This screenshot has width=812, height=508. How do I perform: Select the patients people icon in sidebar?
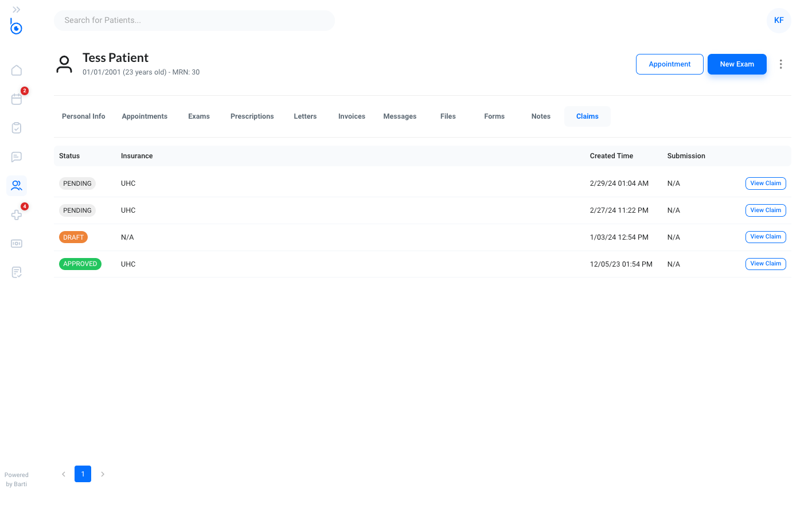coord(17,185)
